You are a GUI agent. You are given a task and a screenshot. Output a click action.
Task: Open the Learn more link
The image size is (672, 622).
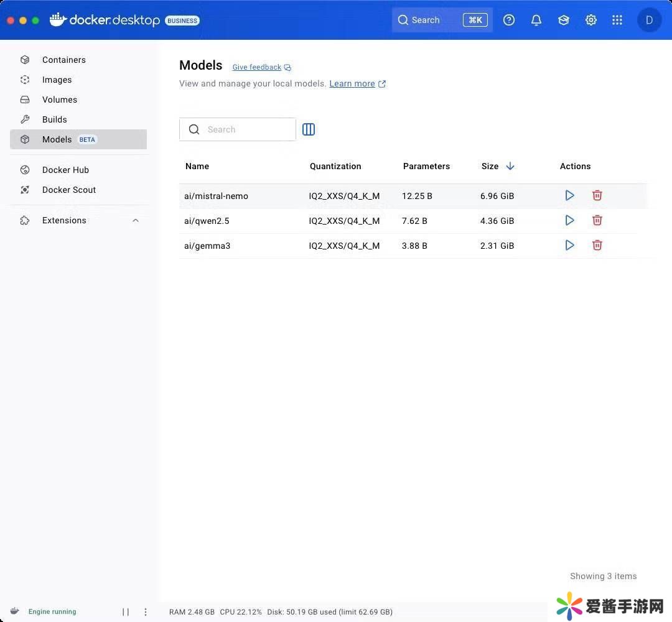click(x=352, y=83)
